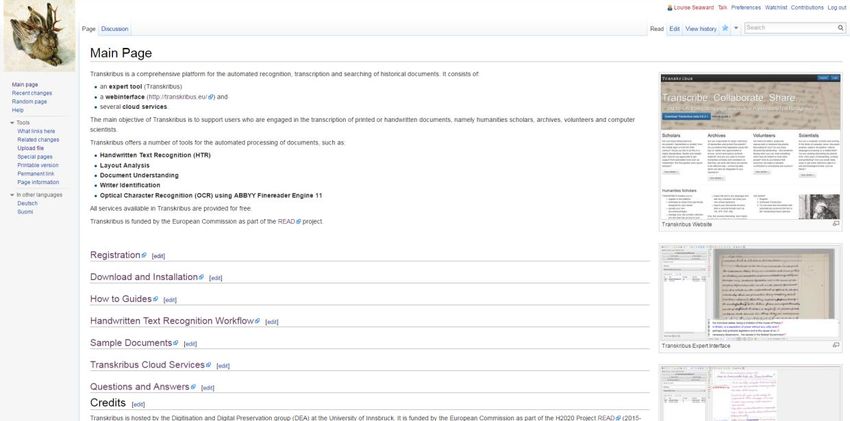Image resolution: width=850 pixels, height=421 pixels.
Task: Switch to the Page tab
Action: click(89, 29)
